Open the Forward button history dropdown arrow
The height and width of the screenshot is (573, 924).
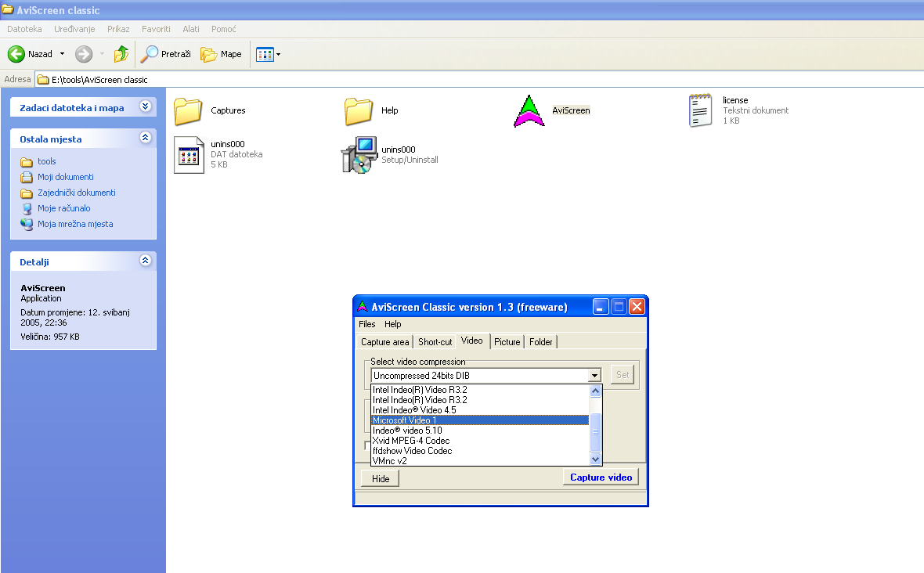(x=102, y=54)
